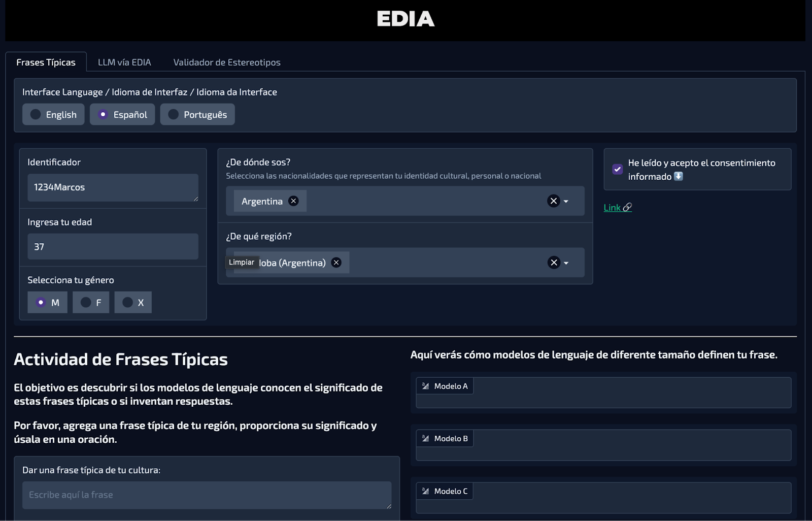Expand the nationality dropdown arrow

tap(566, 202)
